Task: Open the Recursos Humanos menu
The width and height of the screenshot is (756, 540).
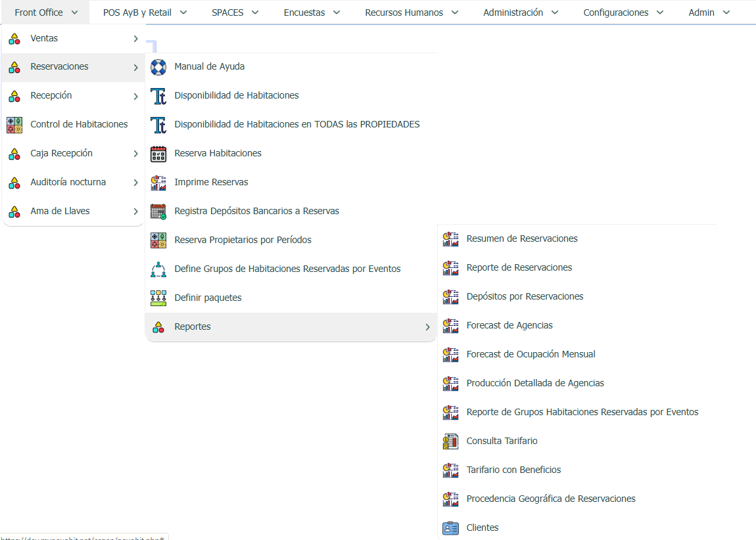Action: tap(412, 12)
